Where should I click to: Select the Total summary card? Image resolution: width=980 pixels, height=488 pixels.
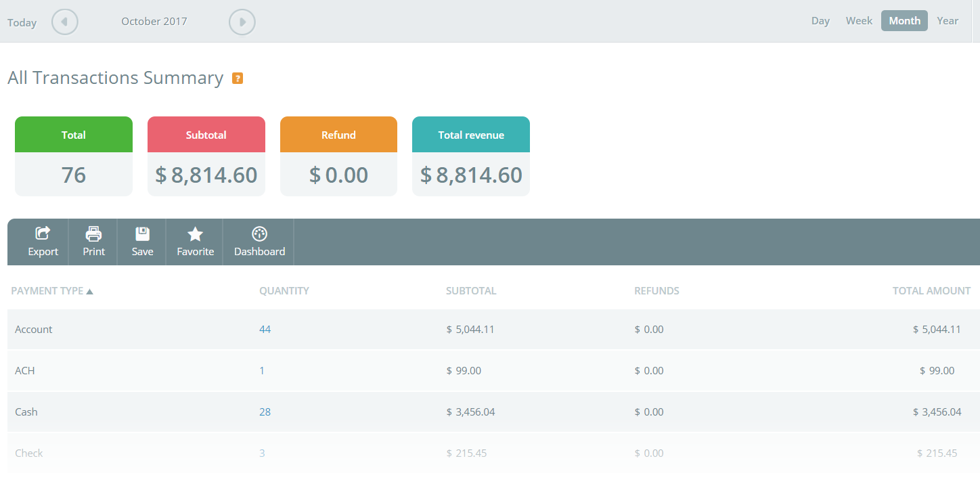tap(74, 156)
